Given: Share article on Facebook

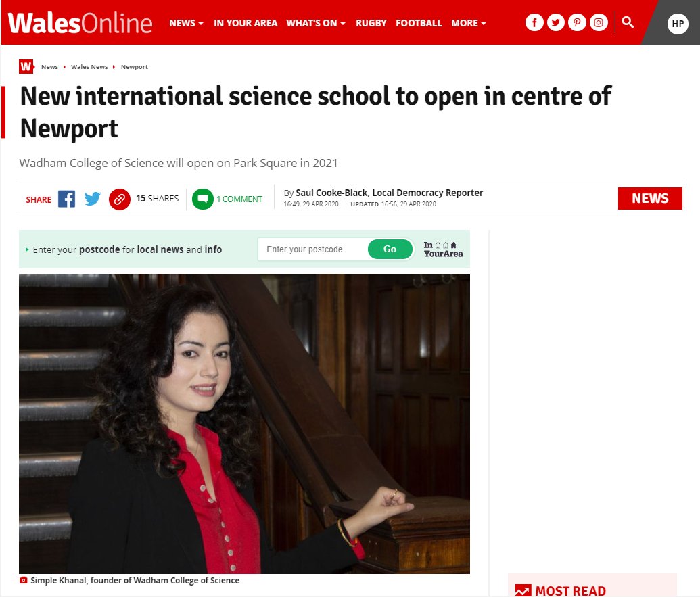Looking at the screenshot, I should tap(66, 199).
